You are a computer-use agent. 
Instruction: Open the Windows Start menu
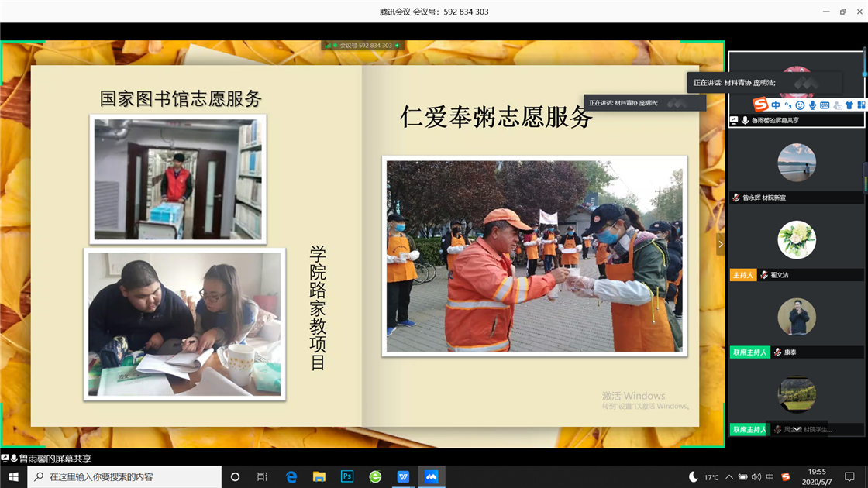click(x=14, y=476)
